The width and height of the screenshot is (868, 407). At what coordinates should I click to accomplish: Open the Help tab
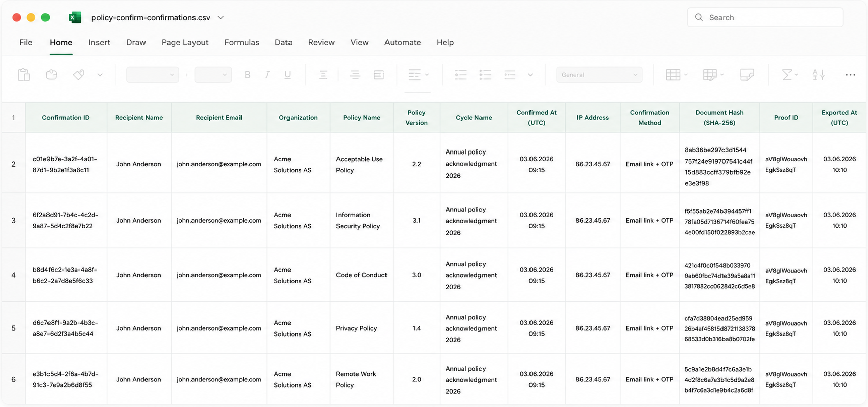click(445, 42)
